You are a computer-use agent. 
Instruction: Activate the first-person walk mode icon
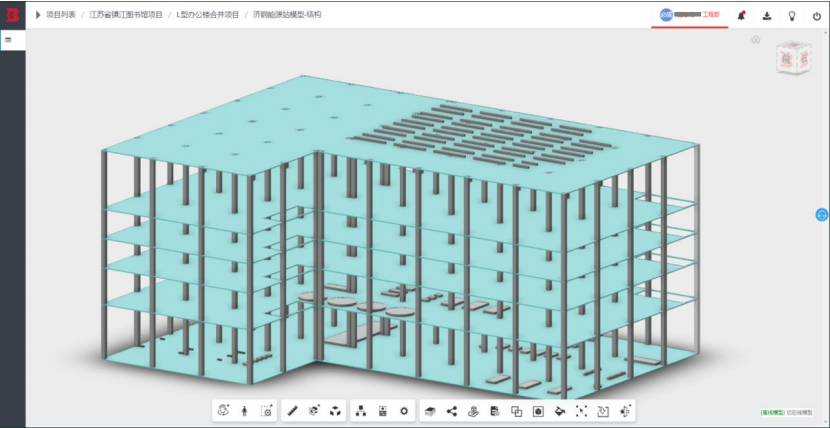pos(245,411)
